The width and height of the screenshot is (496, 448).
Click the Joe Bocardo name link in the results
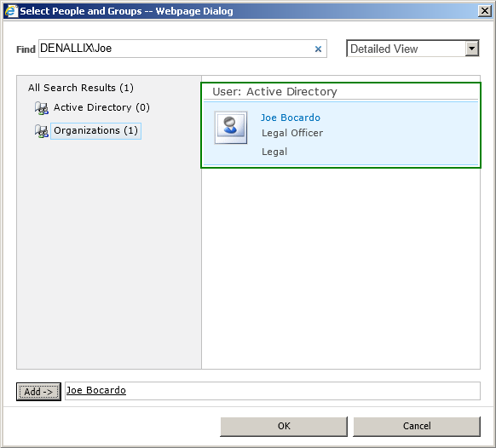point(291,118)
